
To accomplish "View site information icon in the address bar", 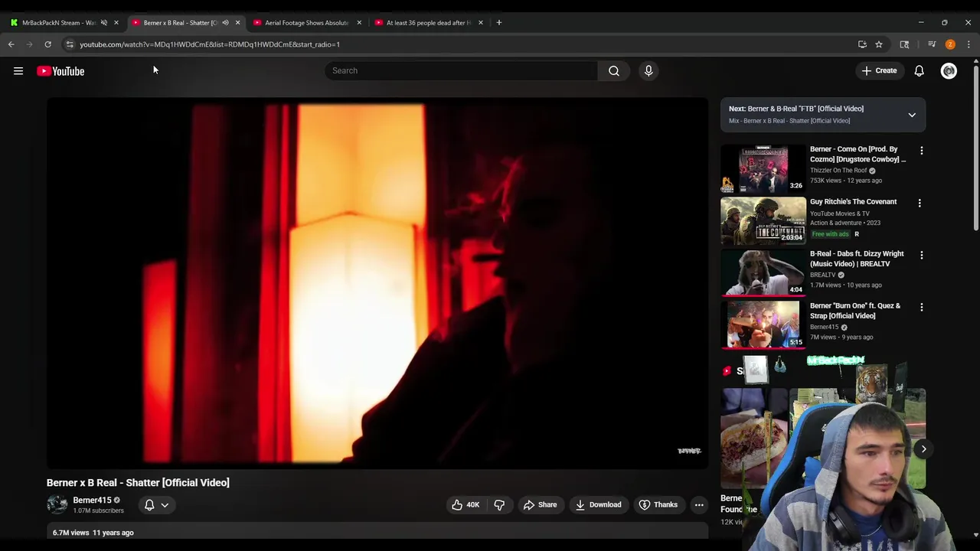I will 70,44.
